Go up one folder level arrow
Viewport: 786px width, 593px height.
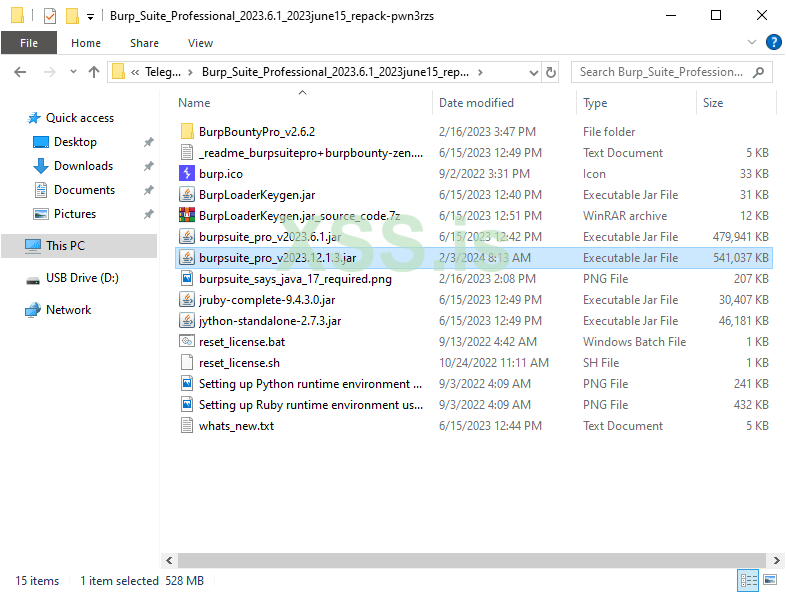tap(94, 72)
